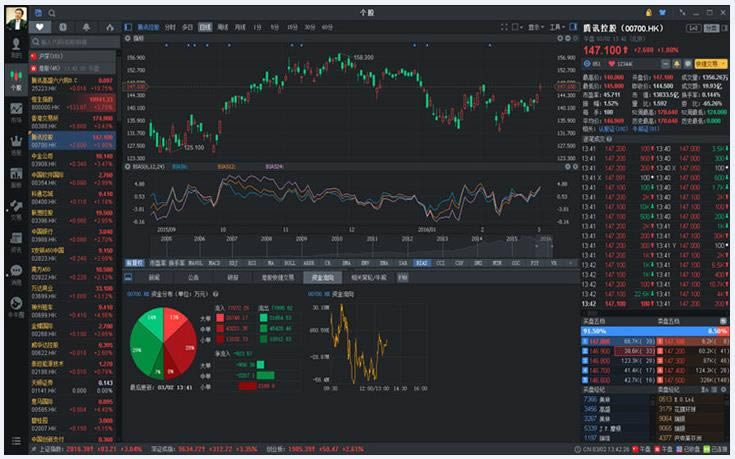Open the market line-chart sidebar section
This screenshot has height=459, width=735.
pyautogui.click(x=16, y=113)
